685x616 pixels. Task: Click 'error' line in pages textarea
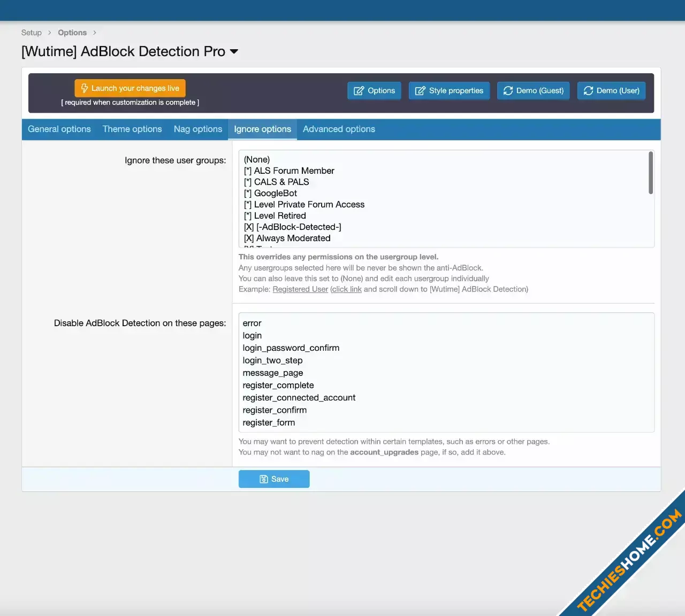coord(252,323)
